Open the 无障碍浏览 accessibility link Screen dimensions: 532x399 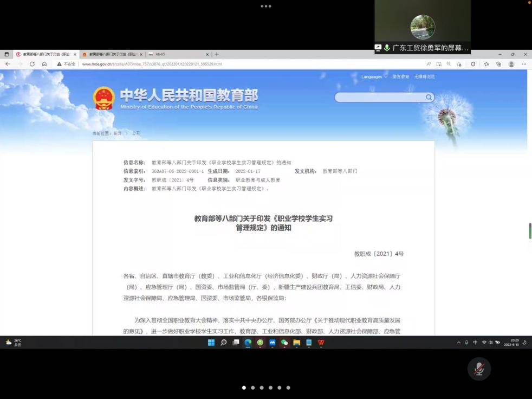pyautogui.click(x=424, y=77)
